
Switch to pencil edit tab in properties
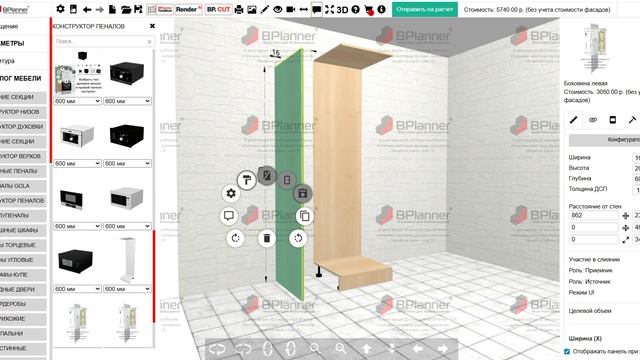coord(573,120)
